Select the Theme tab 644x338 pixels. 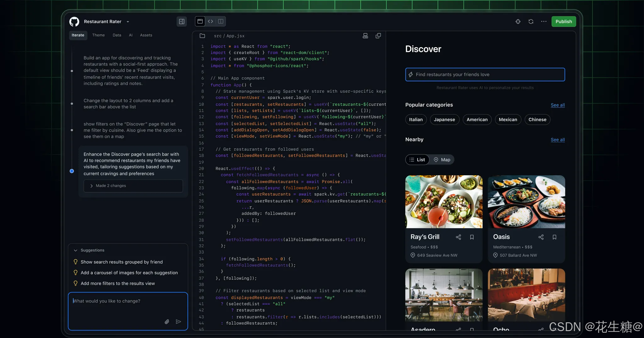(98, 35)
